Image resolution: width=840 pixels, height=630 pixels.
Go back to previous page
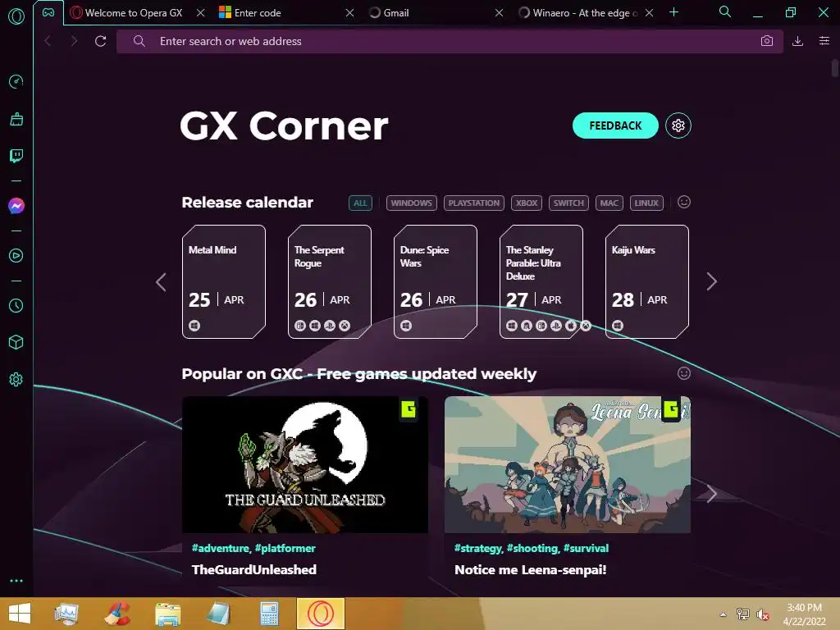pos(48,41)
